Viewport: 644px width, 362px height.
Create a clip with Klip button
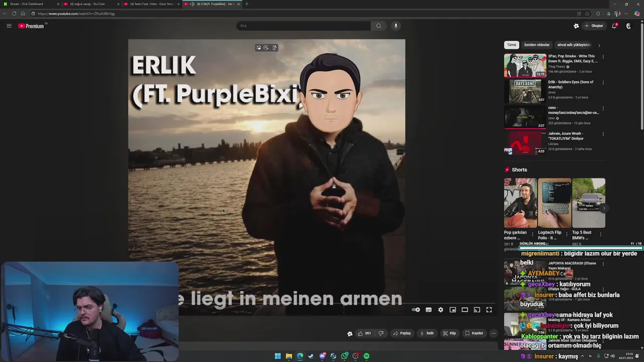pyautogui.click(x=449, y=333)
